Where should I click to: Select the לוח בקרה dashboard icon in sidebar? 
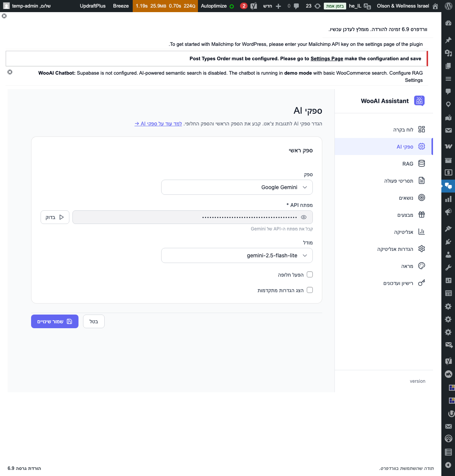click(422, 129)
